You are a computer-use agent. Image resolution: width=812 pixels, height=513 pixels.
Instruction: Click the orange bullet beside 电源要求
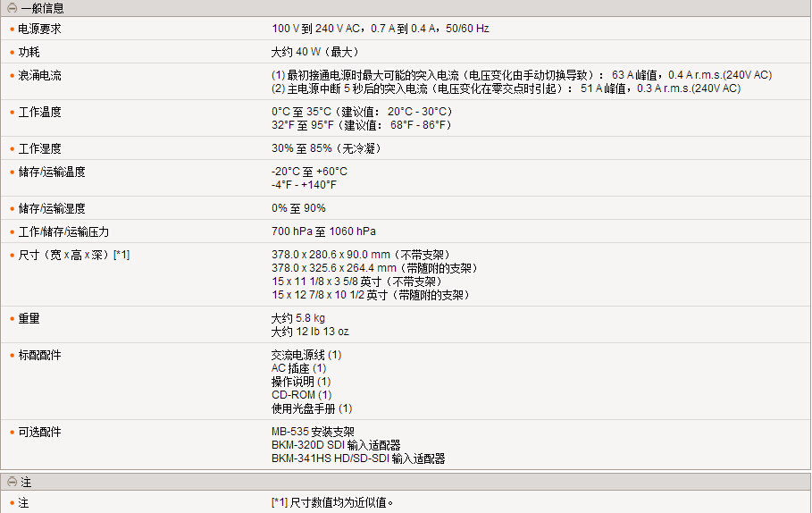13,29
